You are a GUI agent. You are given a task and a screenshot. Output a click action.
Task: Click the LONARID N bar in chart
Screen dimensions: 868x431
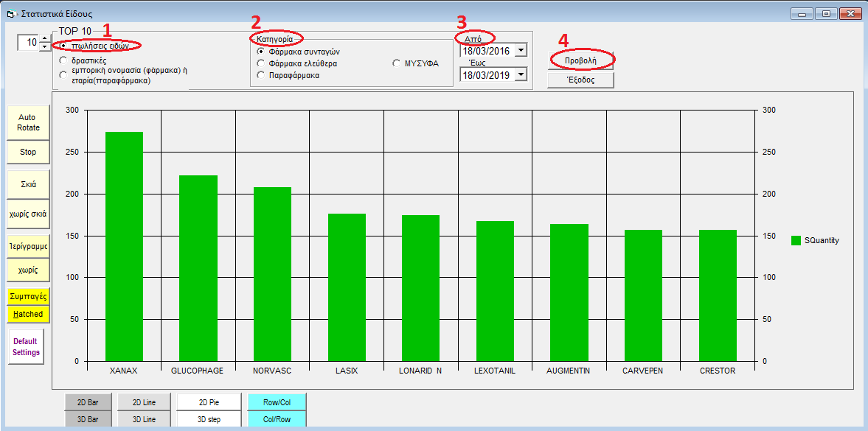(420, 288)
